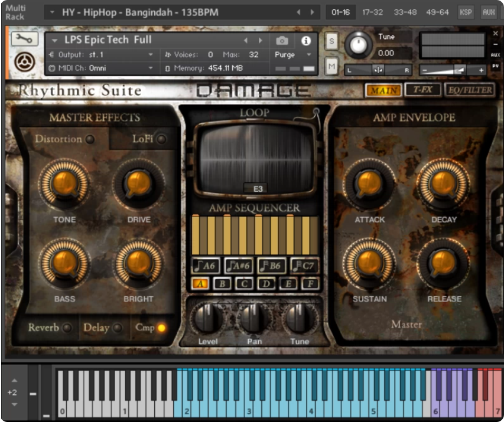Disable the Cmp compressor effect
The image size is (504, 422).
pyautogui.click(x=161, y=328)
